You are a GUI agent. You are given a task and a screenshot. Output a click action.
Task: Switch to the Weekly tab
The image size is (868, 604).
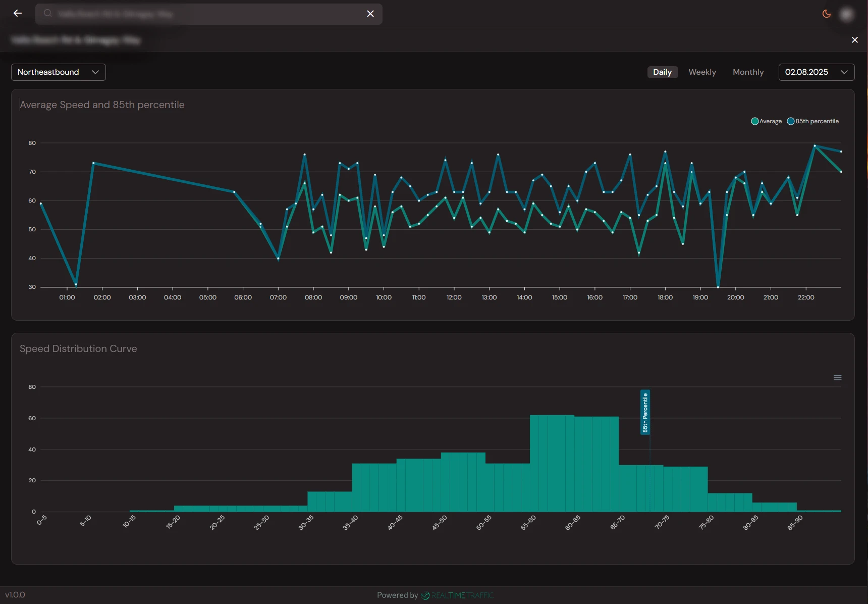tap(702, 72)
